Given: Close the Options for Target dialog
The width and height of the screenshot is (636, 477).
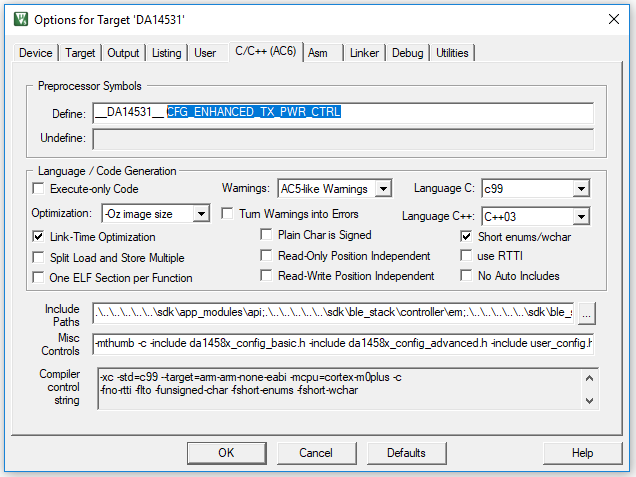Looking at the screenshot, I should [614, 19].
